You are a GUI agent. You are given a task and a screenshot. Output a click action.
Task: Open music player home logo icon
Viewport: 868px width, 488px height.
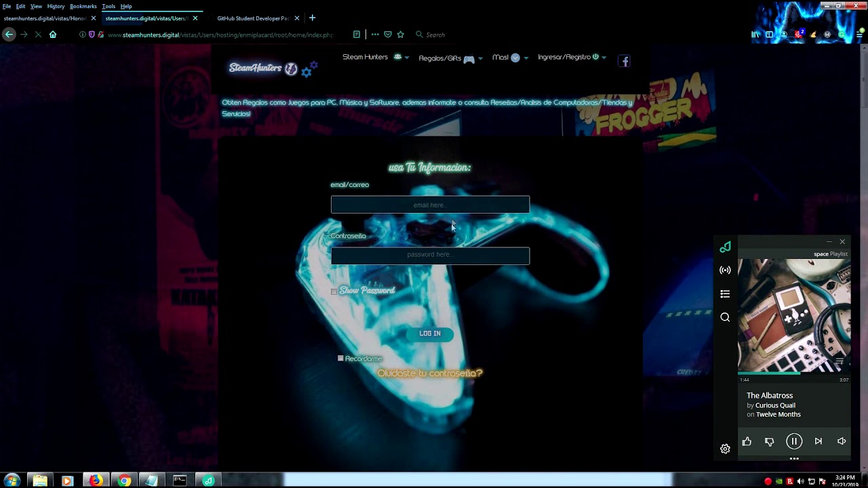tap(725, 247)
